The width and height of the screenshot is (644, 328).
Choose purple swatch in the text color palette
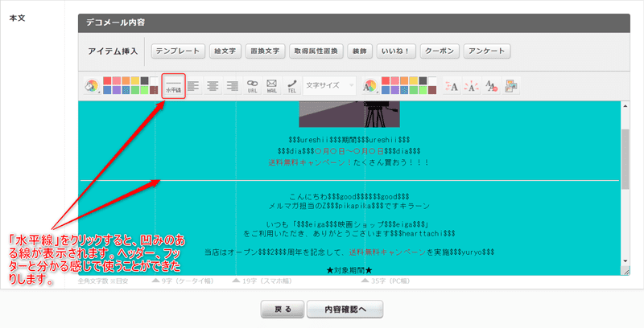coord(395,90)
